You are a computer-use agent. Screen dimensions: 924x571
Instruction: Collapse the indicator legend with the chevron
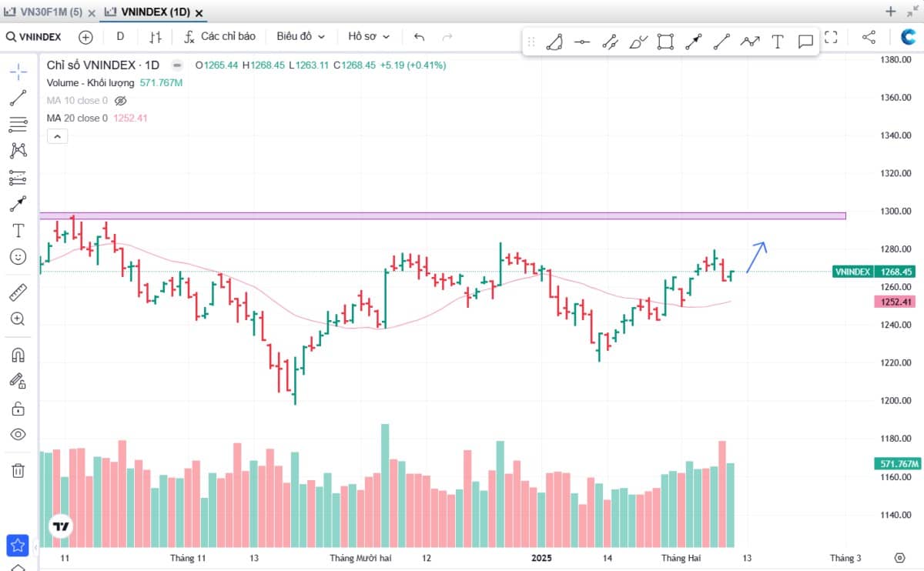click(58, 136)
